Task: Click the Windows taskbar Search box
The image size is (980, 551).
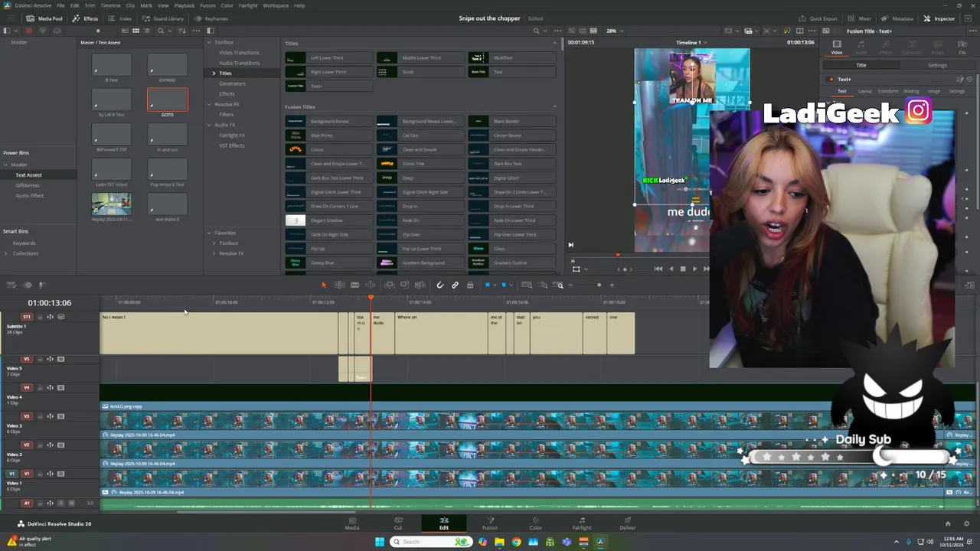Action: pos(430,542)
